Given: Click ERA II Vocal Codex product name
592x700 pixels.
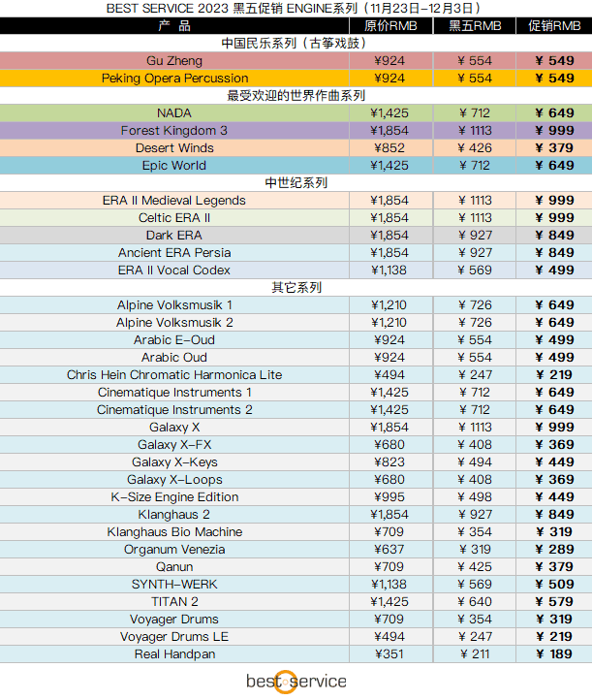Looking at the screenshot, I should pyautogui.click(x=174, y=270).
